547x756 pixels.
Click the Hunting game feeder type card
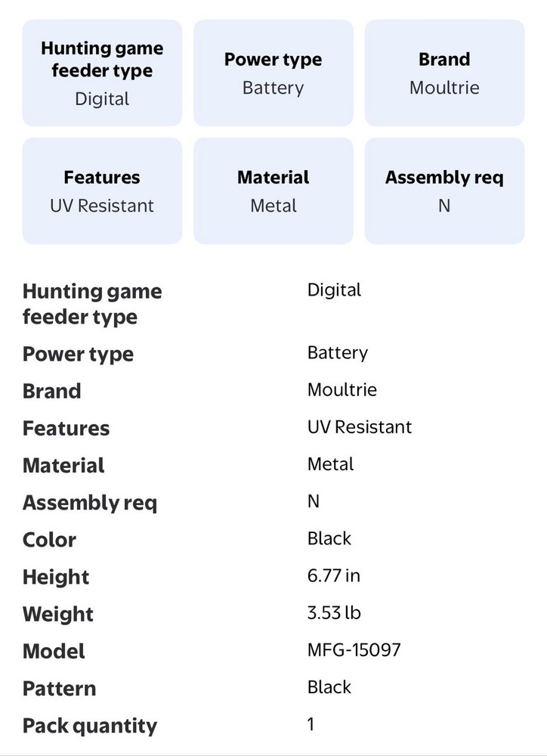coord(102,73)
